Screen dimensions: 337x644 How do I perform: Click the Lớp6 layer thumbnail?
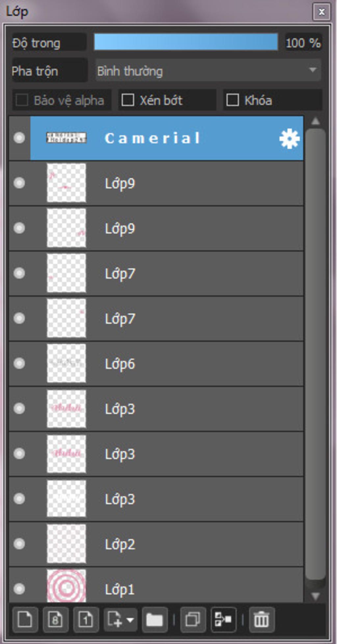66,363
